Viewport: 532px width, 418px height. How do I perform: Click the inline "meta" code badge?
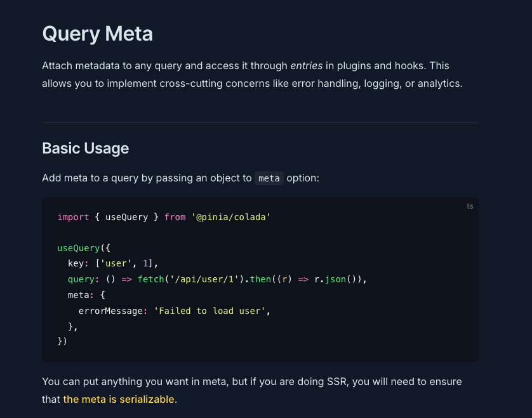point(269,178)
